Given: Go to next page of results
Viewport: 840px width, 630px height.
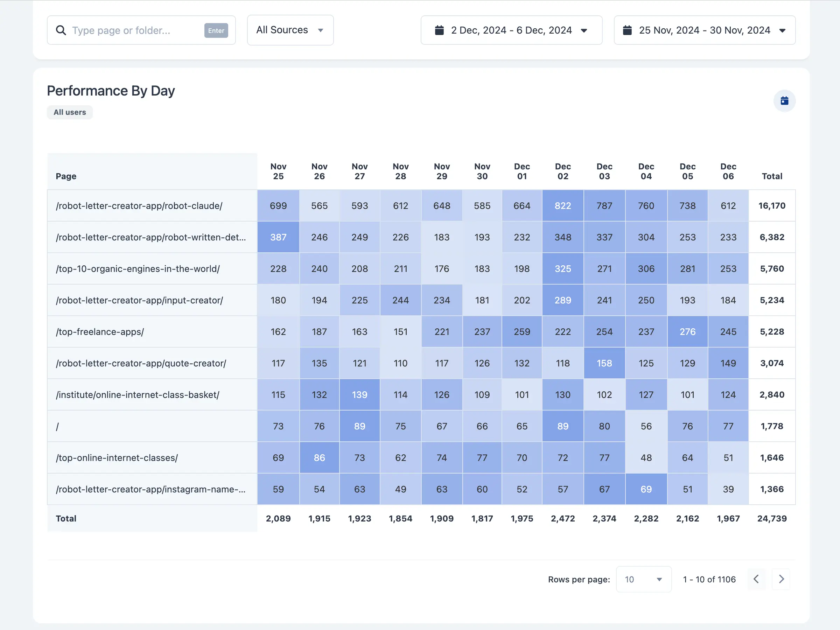Looking at the screenshot, I should (781, 579).
